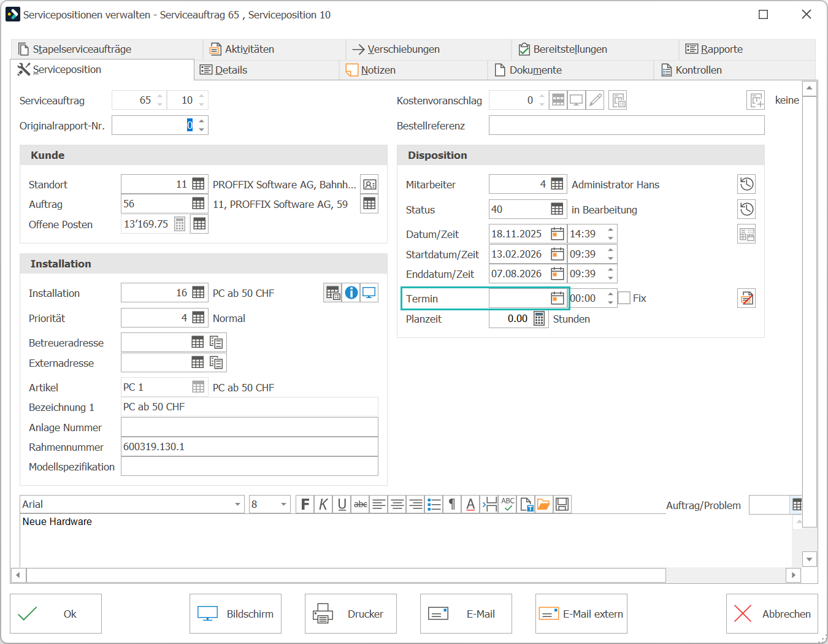The image size is (828, 644).
Task: Open Planzeit calculator icon
Action: (x=539, y=318)
